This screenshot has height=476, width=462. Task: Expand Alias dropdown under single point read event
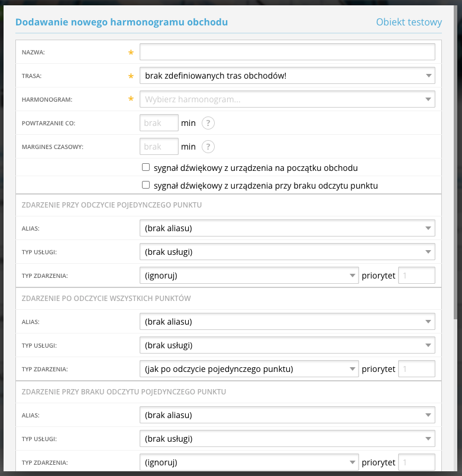[287, 228]
